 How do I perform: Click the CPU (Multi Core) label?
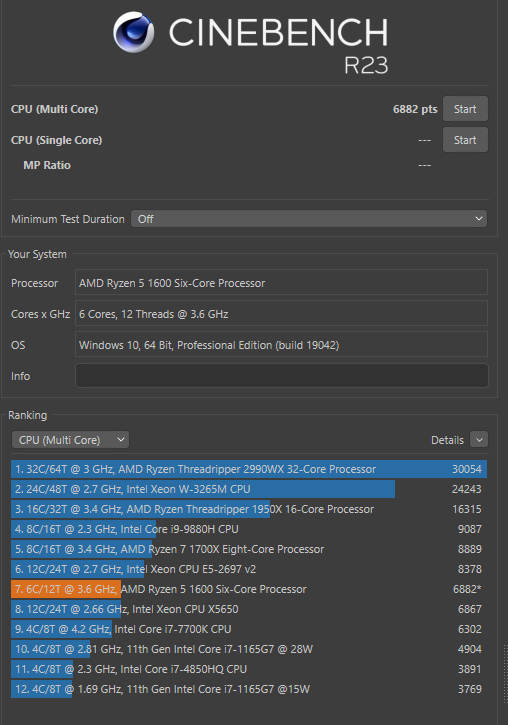coord(55,109)
